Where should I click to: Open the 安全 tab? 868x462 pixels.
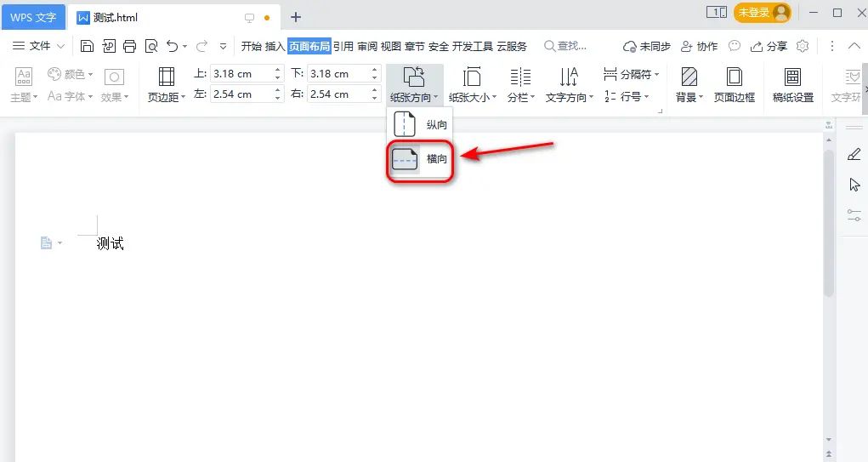point(439,46)
